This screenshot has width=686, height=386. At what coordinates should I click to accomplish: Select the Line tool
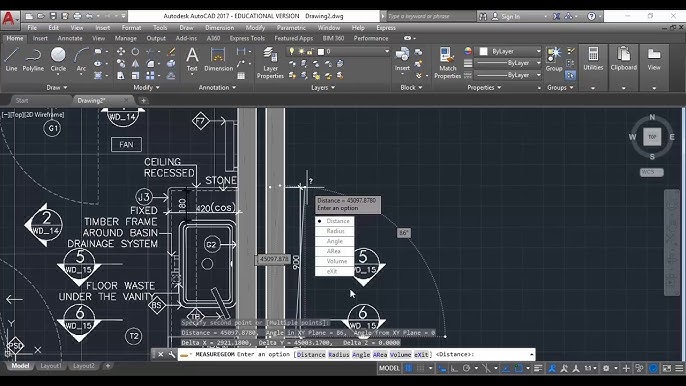tap(11, 59)
